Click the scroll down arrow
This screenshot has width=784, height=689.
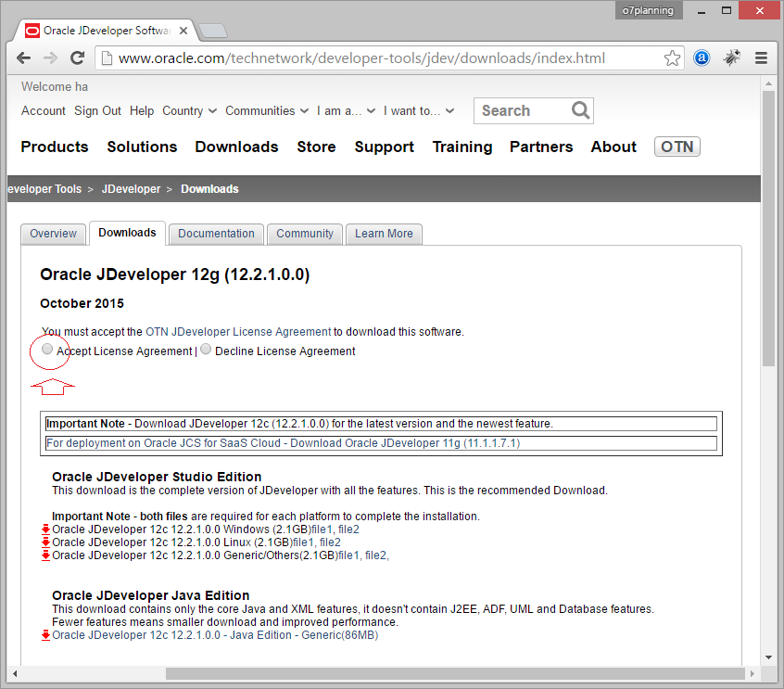(x=768, y=657)
